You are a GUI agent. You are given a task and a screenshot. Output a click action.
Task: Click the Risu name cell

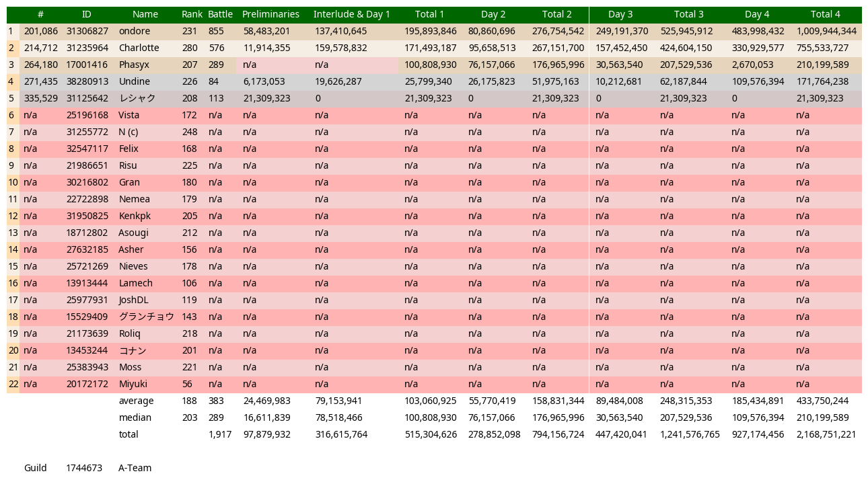128,165
